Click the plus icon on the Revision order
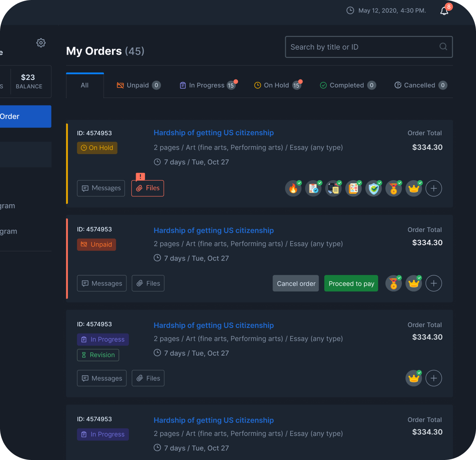Screen dimensions: 476x460 [433, 378]
